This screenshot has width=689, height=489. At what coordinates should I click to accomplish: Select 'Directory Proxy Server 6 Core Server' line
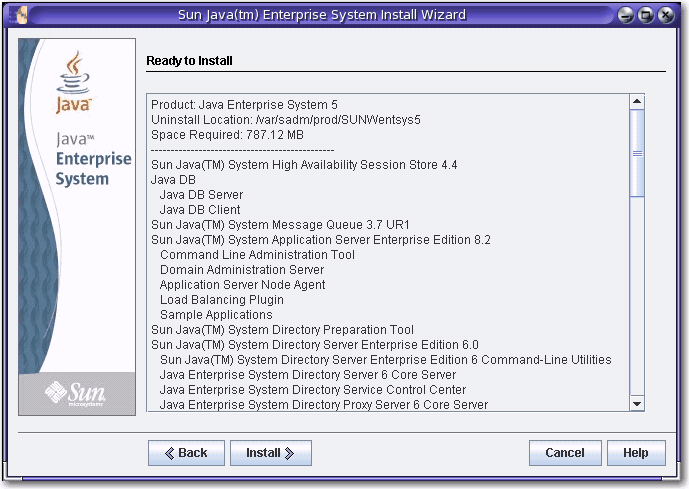(x=324, y=405)
